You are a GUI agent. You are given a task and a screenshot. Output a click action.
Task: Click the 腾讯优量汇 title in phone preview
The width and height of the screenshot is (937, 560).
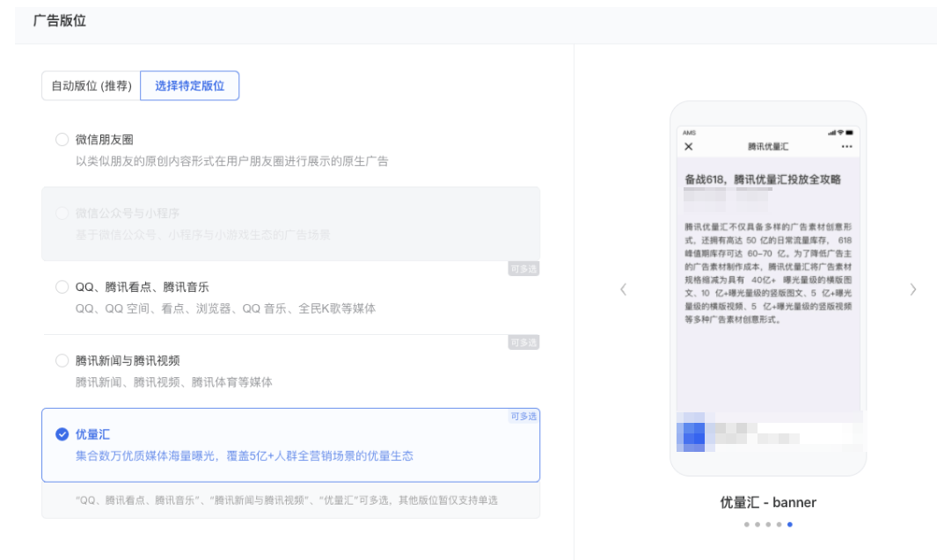[x=768, y=147]
